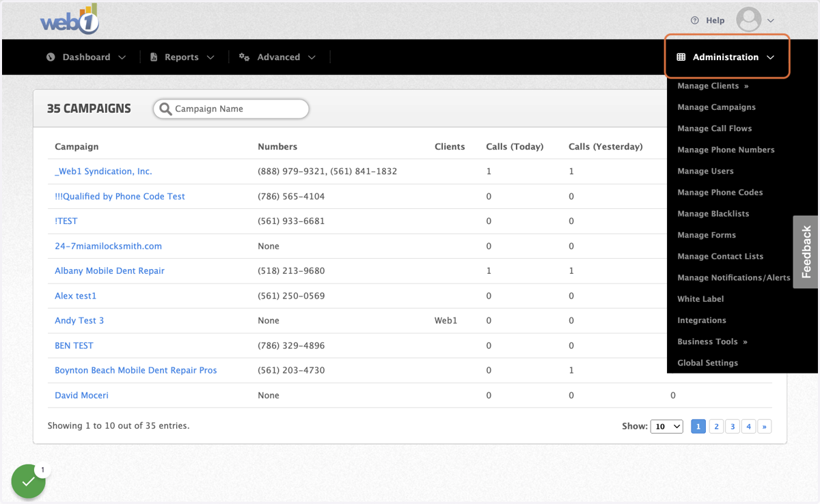The width and height of the screenshot is (820, 504).
Task: Open Business Tools submenu
Action: point(712,341)
